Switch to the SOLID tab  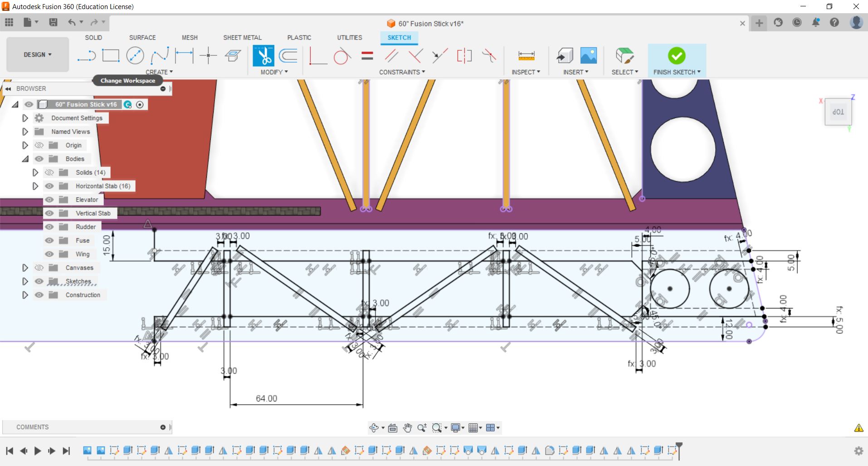[x=93, y=38]
